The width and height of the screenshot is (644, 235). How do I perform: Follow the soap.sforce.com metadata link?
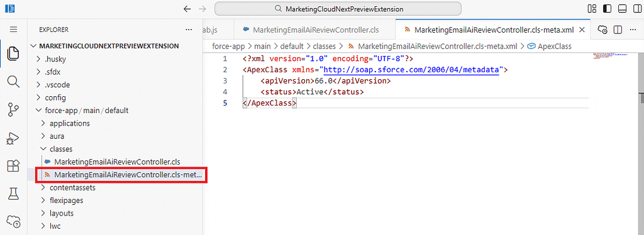pos(412,70)
